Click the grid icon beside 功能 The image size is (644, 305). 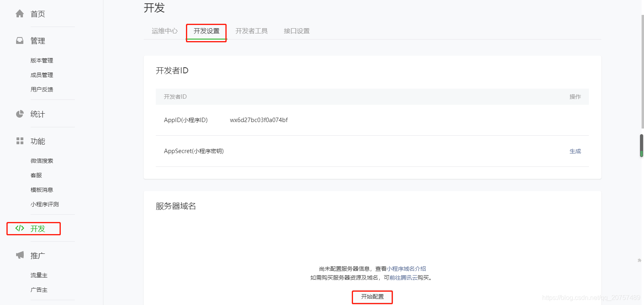pos(20,141)
